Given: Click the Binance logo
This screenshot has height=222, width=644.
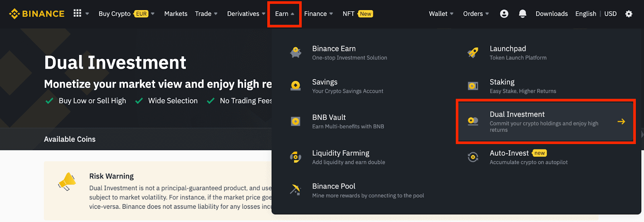Looking at the screenshot, I should coord(37,14).
